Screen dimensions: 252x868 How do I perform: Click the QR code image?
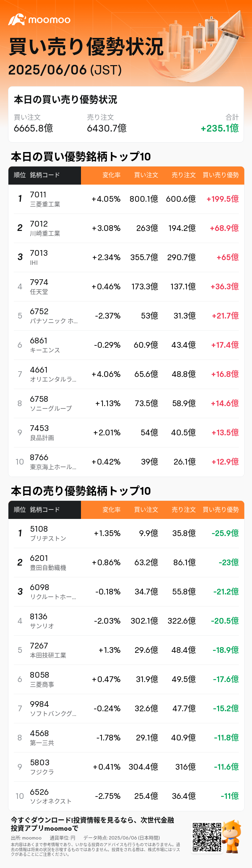pyautogui.click(x=207, y=837)
